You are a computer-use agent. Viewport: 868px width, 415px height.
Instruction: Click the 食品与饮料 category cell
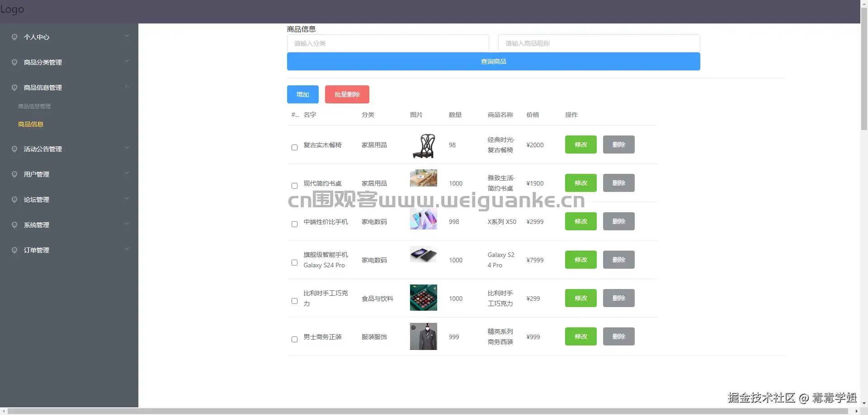click(x=377, y=298)
